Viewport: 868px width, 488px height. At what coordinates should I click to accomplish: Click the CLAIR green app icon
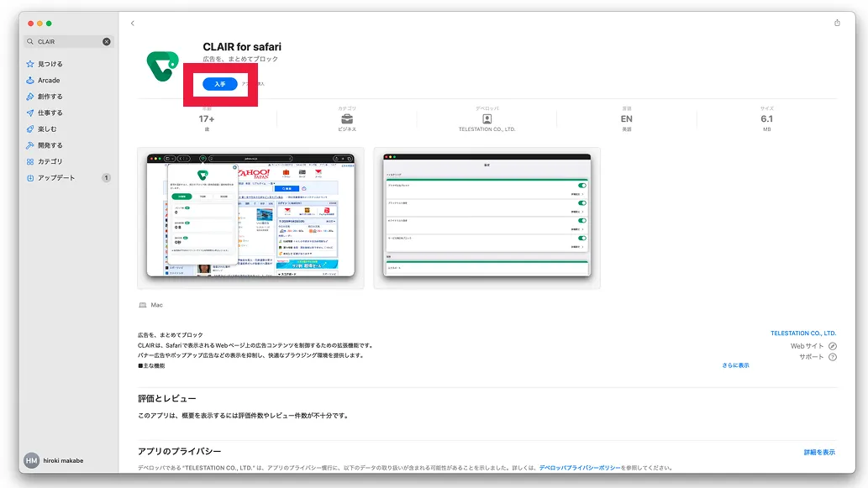[x=163, y=66]
